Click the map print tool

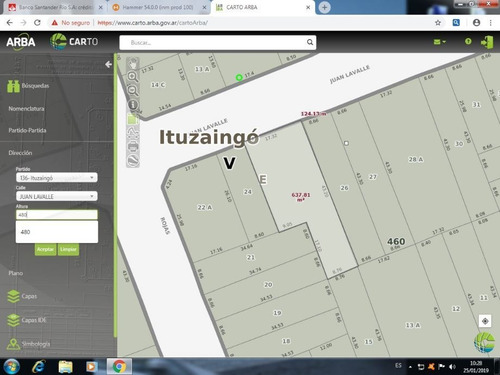[133, 146]
